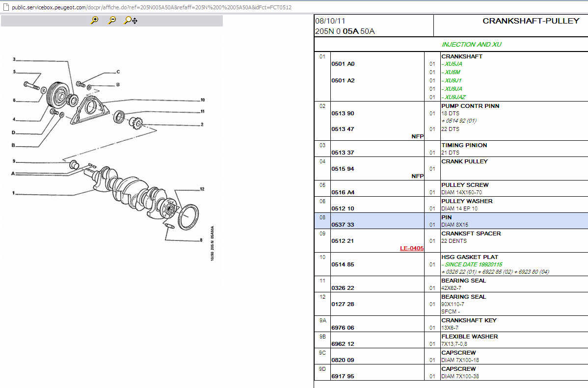Click the TIMING PINION title

pyautogui.click(x=464, y=145)
